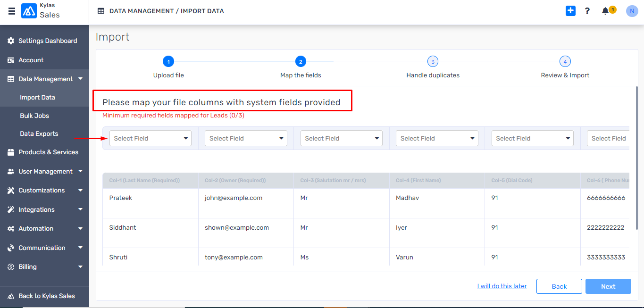Expand the Integrations menu arrow
644x308 pixels.
tap(81, 209)
